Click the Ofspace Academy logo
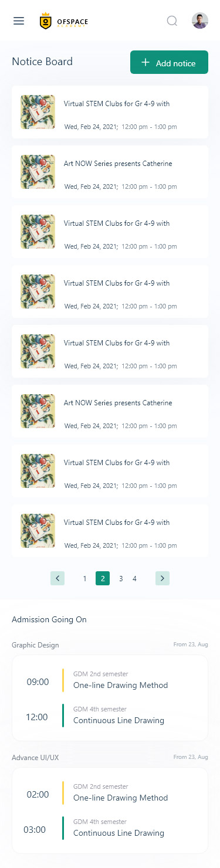 [x=64, y=21]
